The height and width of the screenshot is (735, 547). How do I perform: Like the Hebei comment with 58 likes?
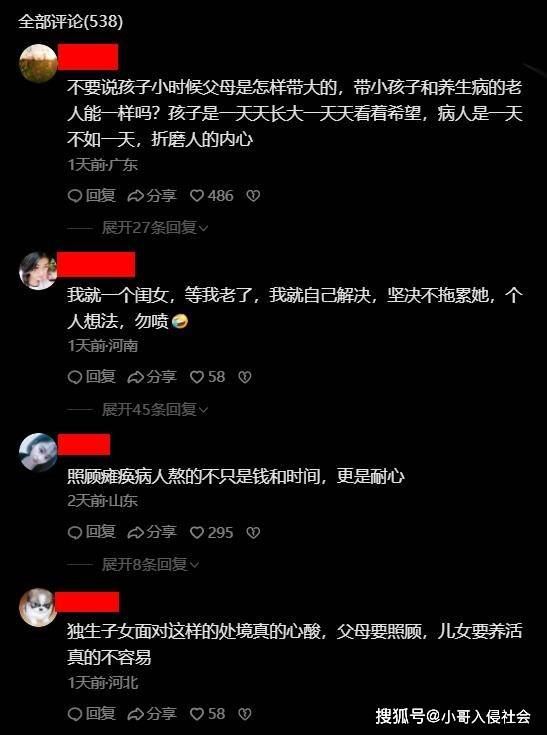tap(207, 714)
